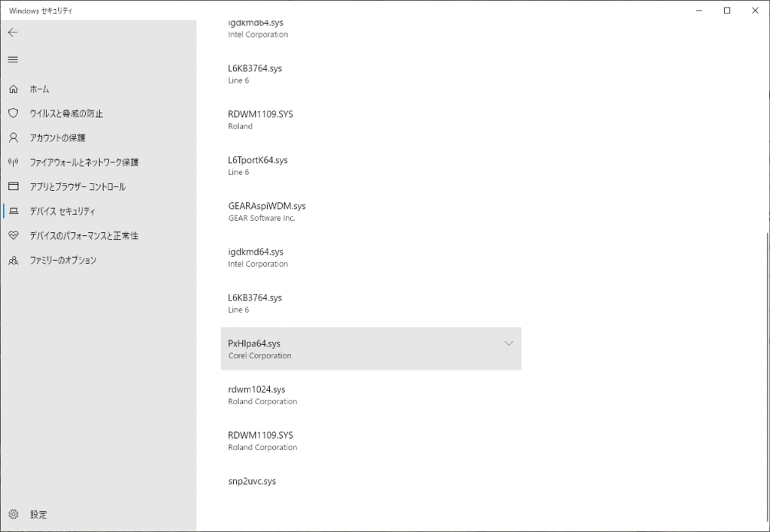The image size is (770, 532).
Task: Click the family options people icon
Action: [x=13, y=260]
